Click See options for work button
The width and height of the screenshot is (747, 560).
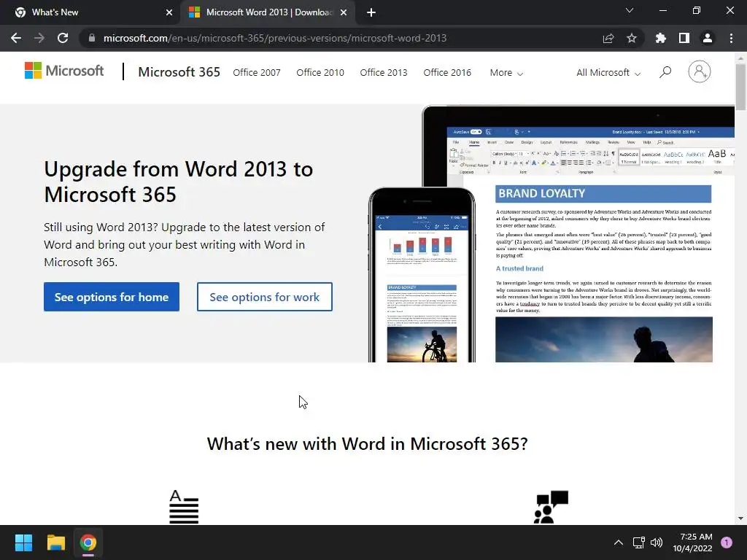(x=265, y=297)
